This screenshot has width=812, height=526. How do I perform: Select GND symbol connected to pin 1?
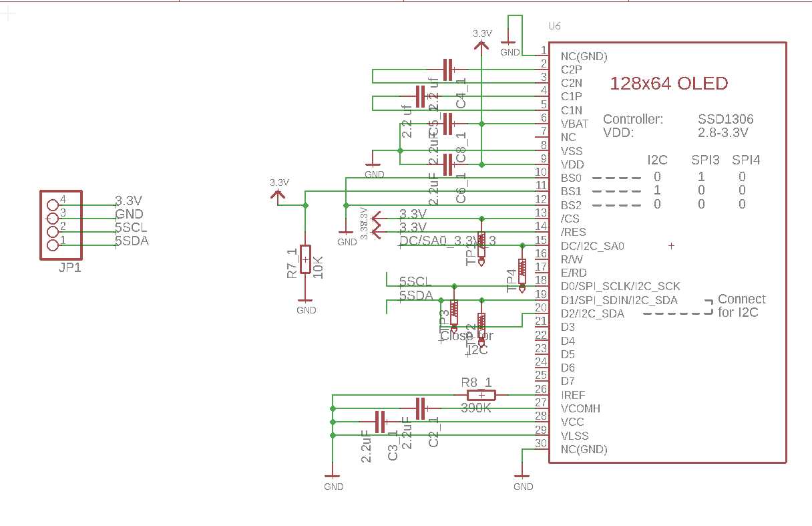(x=510, y=42)
